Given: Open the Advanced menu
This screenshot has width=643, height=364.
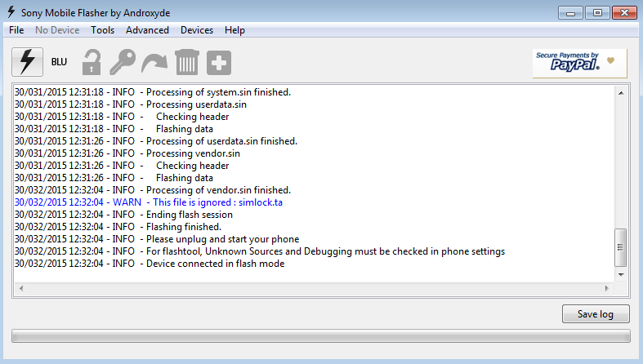Looking at the screenshot, I should click(x=147, y=30).
